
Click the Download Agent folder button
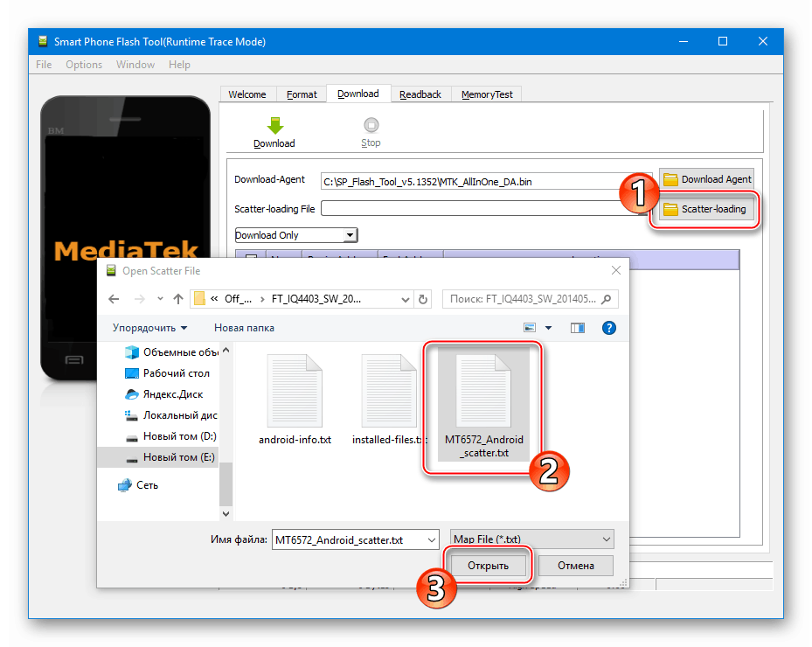pos(706,179)
